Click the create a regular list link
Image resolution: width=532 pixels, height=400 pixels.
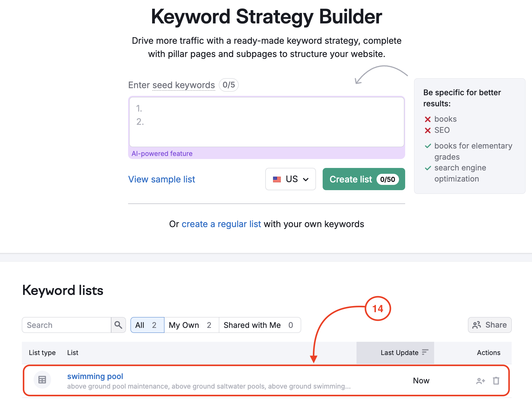pos(221,224)
